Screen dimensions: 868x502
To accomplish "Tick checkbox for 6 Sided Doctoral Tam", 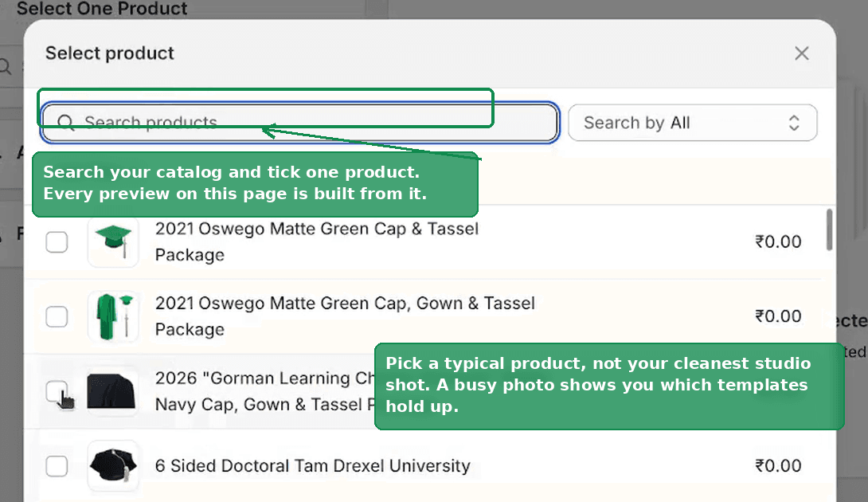I will (x=57, y=466).
